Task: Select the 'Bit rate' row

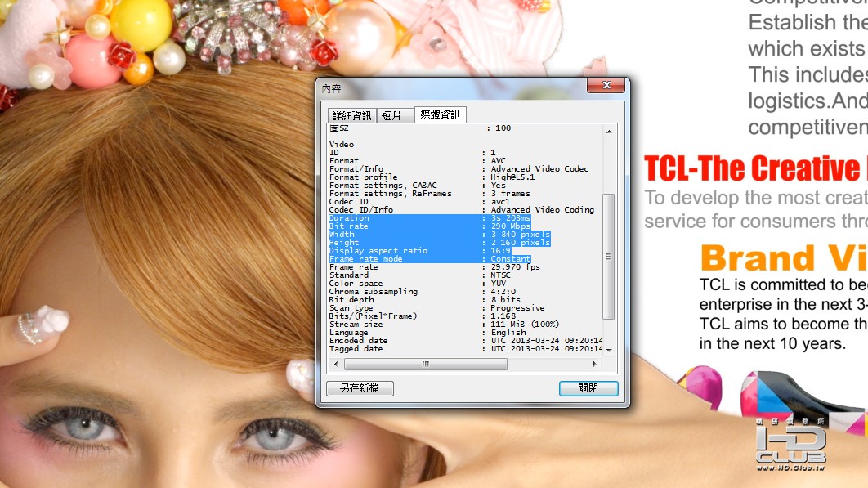Action: (430, 226)
